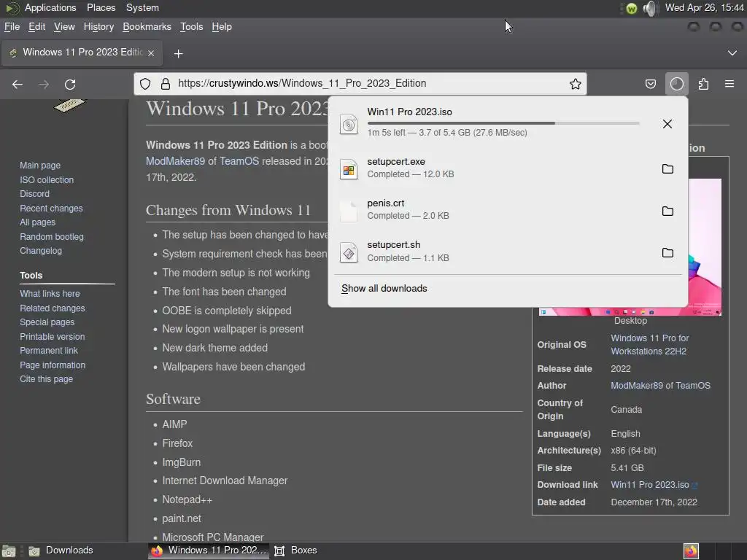Open the Places menu
This screenshot has height=560, width=747.
(101, 8)
